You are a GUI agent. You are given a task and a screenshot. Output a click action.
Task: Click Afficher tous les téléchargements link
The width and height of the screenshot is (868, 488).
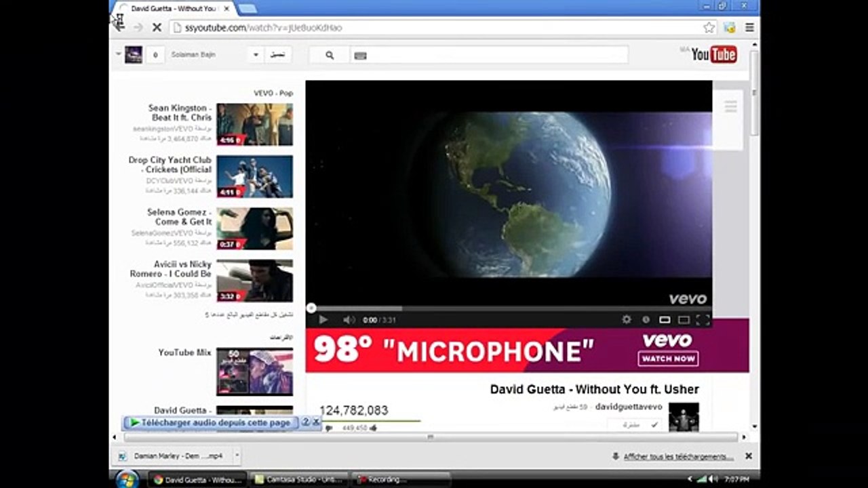[x=678, y=457]
